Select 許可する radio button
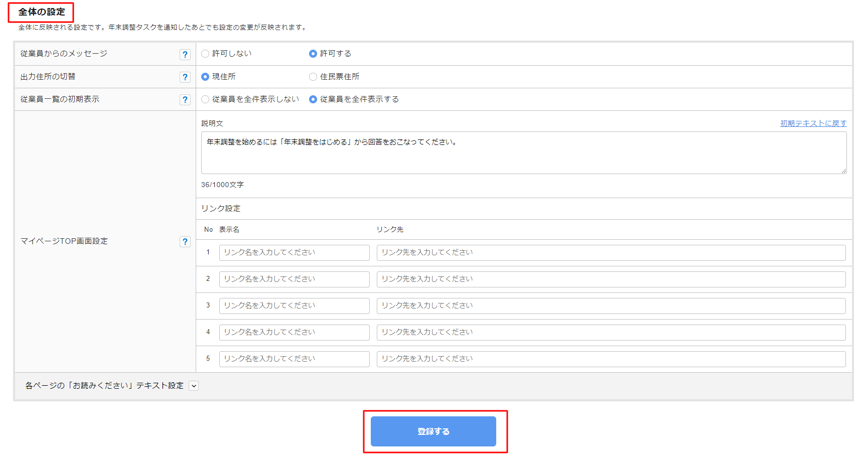Screen dimensions: 868x464 click(x=313, y=54)
